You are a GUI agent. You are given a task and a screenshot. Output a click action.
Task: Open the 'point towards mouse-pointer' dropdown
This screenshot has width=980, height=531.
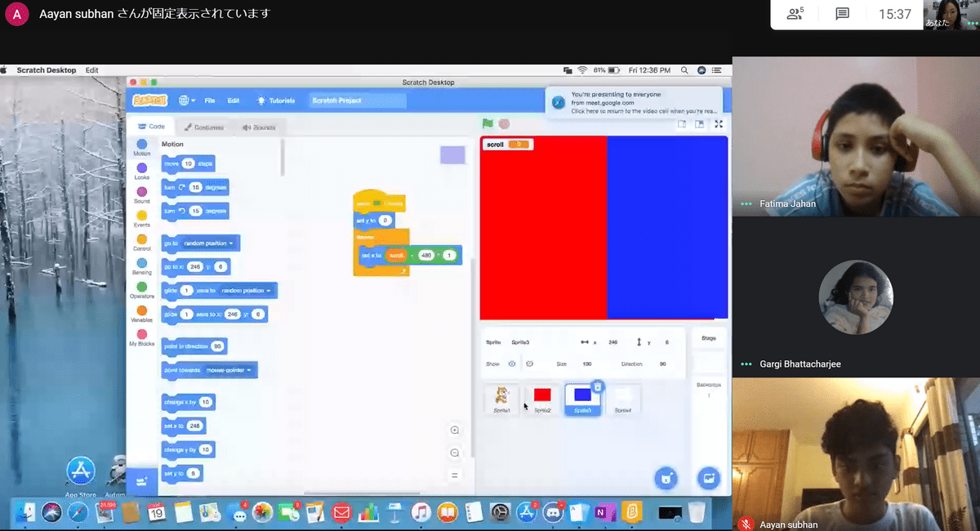pyautogui.click(x=229, y=370)
